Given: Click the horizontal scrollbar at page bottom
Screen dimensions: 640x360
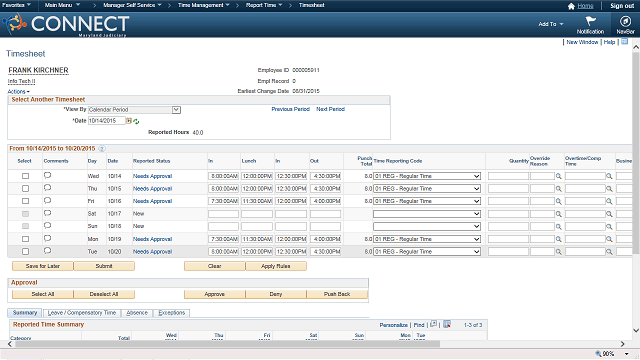Looking at the screenshot, I should [x=227, y=344].
